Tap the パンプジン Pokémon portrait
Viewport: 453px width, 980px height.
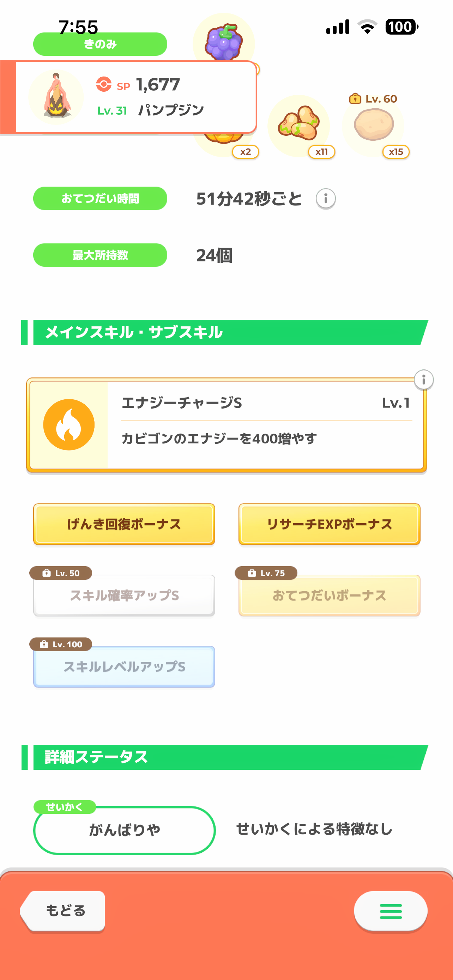click(56, 97)
